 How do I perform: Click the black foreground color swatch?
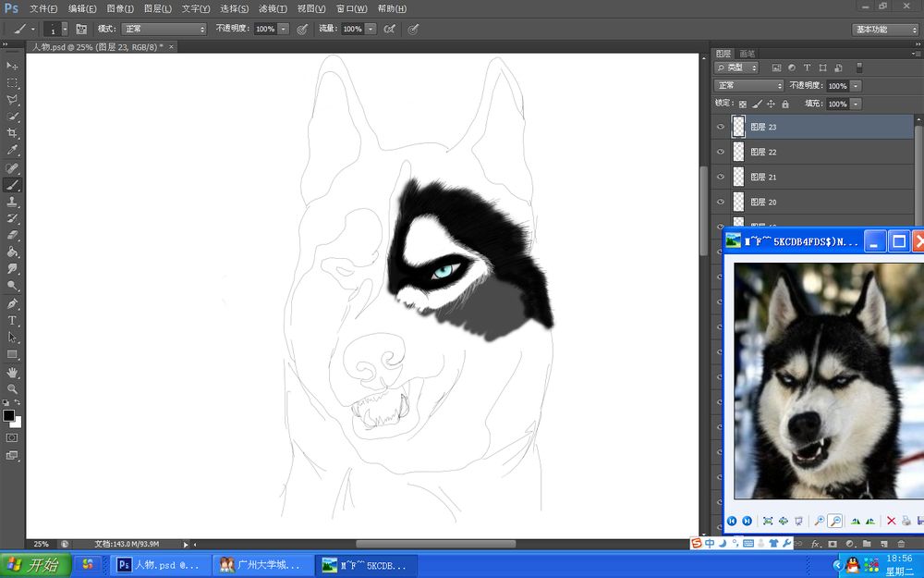(x=9, y=416)
